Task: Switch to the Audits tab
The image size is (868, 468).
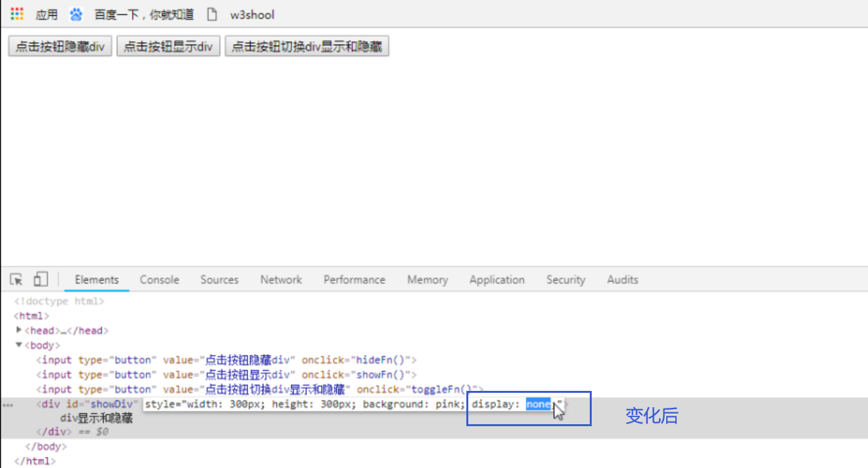Action: 622,280
